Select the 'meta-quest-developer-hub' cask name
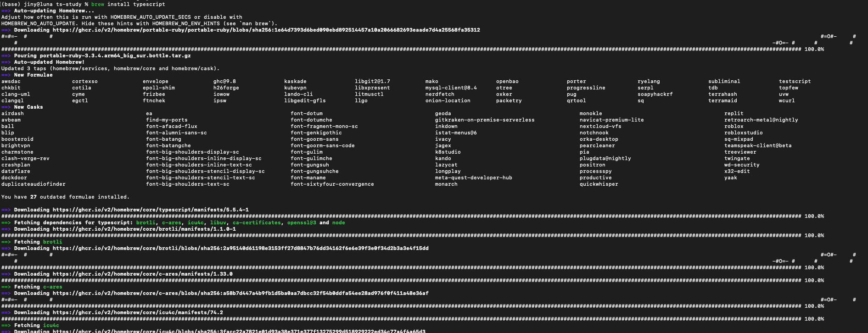Screen dimensions: 868x333 (474, 178)
